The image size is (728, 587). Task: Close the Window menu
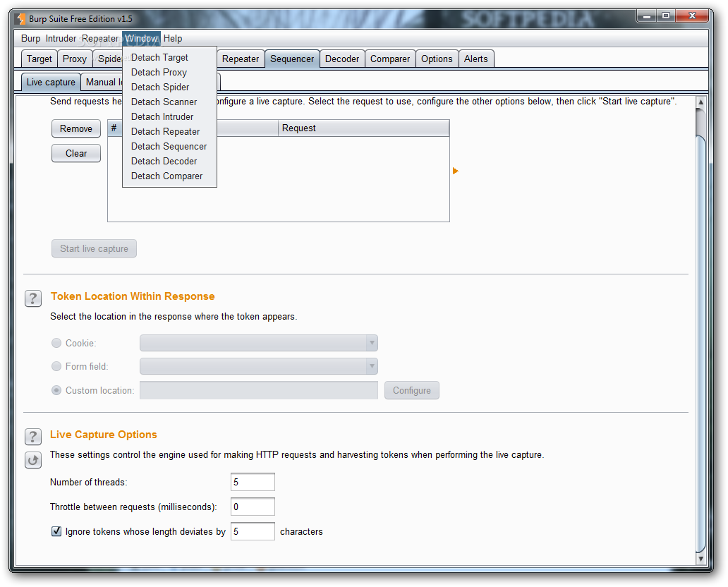pyautogui.click(x=142, y=39)
